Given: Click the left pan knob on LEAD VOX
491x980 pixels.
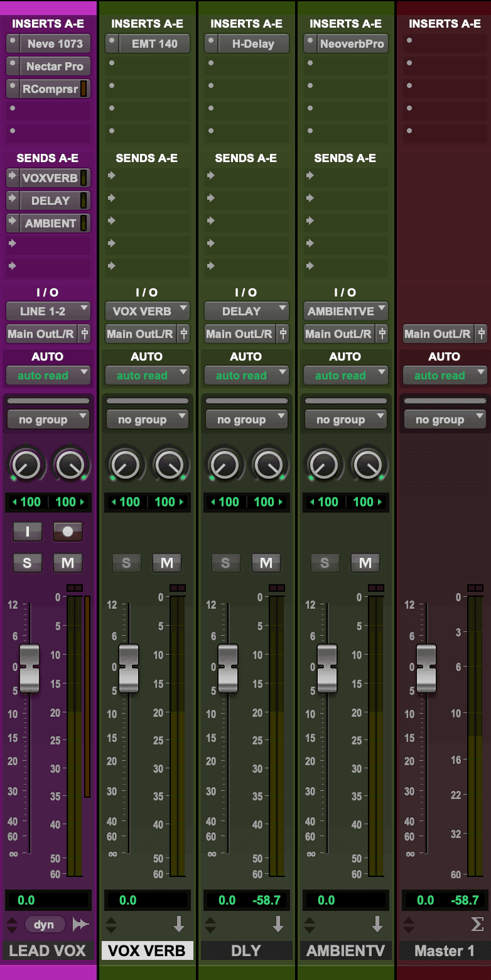Looking at the screenshot, I should coord(26,466).
